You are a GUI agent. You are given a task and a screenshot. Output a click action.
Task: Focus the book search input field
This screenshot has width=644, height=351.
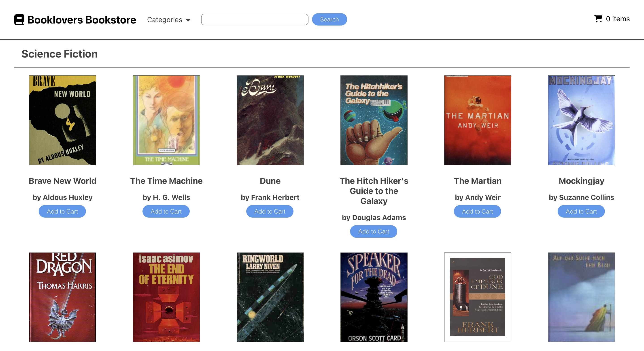click(255, 19)
